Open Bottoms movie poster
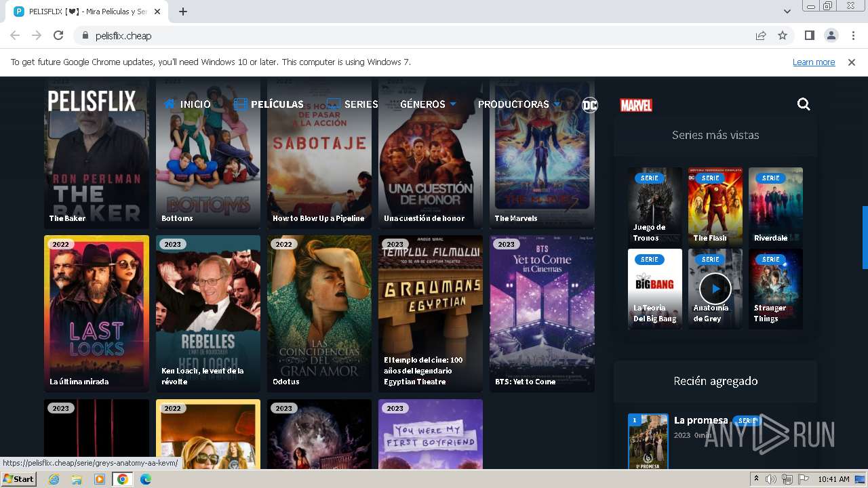The height and width of the screenshot is (488, 868). (208, 152)
